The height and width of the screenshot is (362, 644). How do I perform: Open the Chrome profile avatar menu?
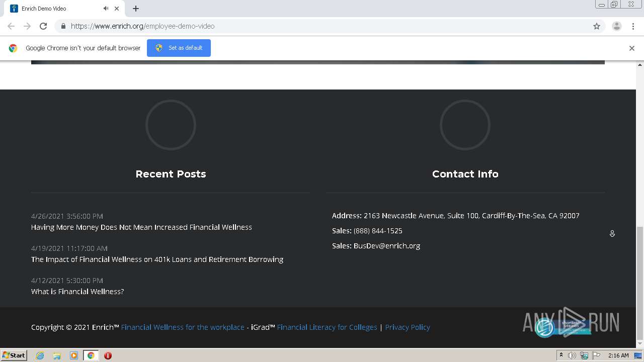click(x=617, y=26)
